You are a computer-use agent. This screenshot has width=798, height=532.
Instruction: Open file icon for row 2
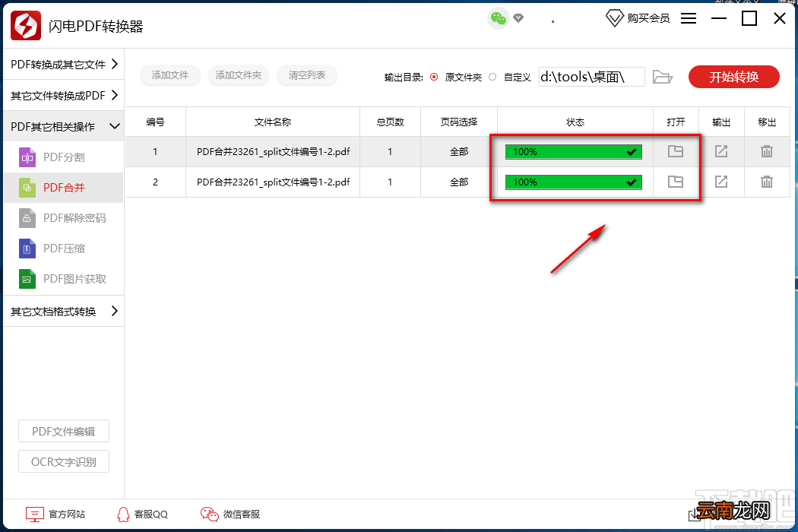point(676,182)
